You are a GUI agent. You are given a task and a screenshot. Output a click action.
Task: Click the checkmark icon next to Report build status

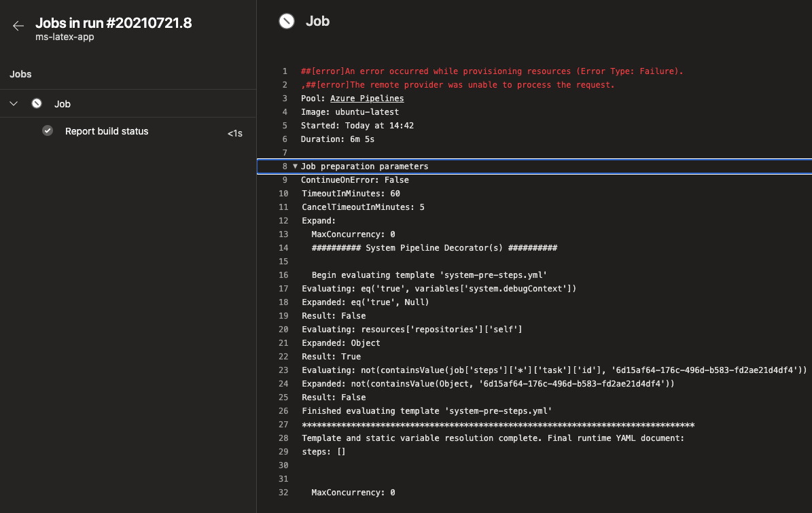coord(48,131)
